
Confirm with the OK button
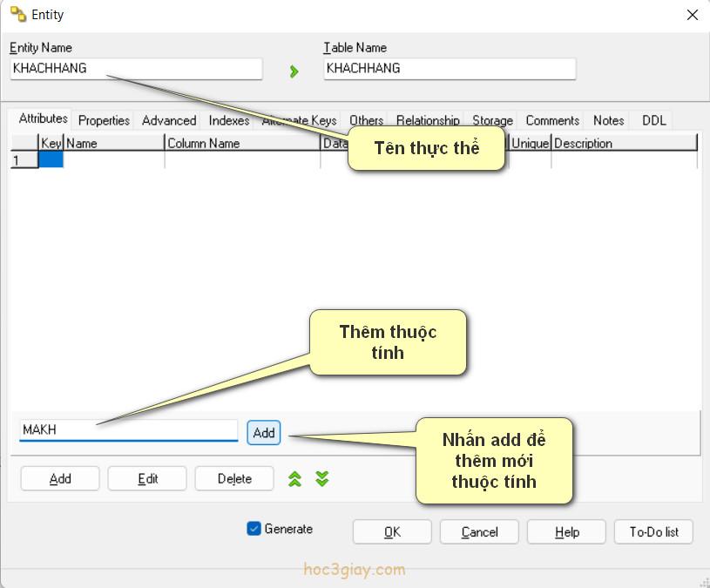(x=392, y=531)
